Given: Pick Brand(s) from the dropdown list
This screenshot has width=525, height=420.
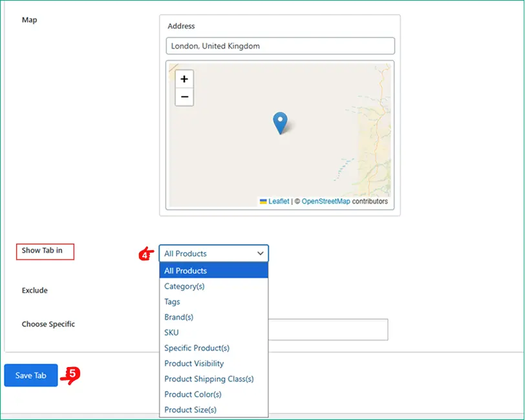Looking at the screenshot, I should click(213, 317).
